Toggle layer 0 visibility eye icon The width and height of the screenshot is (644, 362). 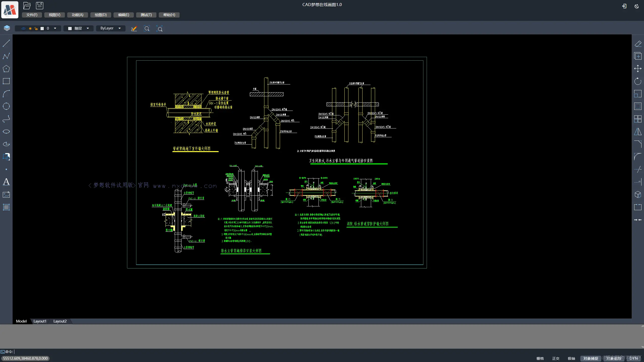point(23,28)
